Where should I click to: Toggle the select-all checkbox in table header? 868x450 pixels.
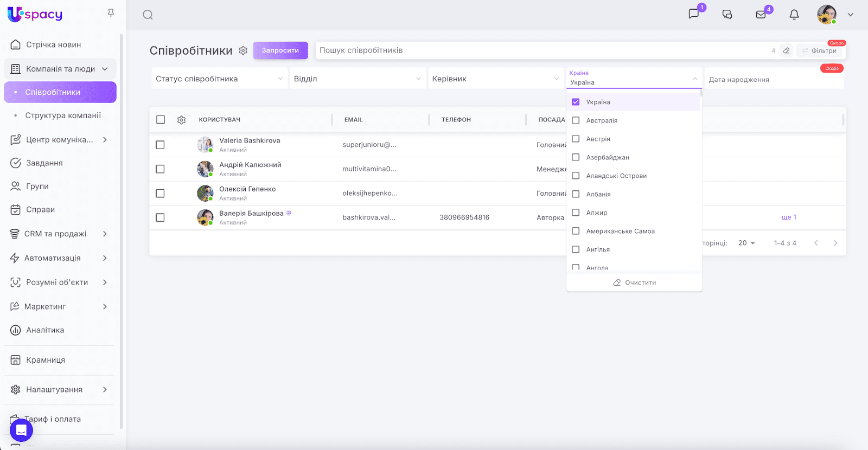point(161,120)
